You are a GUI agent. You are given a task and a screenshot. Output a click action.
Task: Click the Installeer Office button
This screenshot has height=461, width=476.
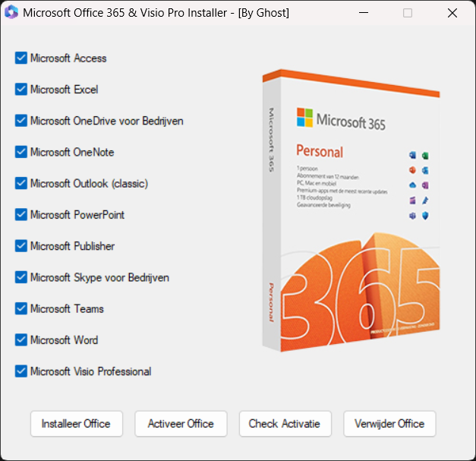tap(77, 424)
